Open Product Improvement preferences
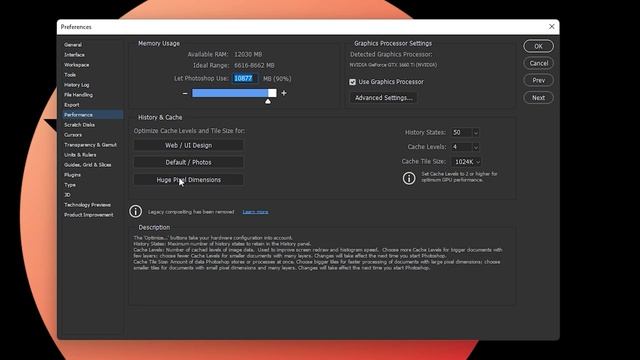 pos(89,215)
